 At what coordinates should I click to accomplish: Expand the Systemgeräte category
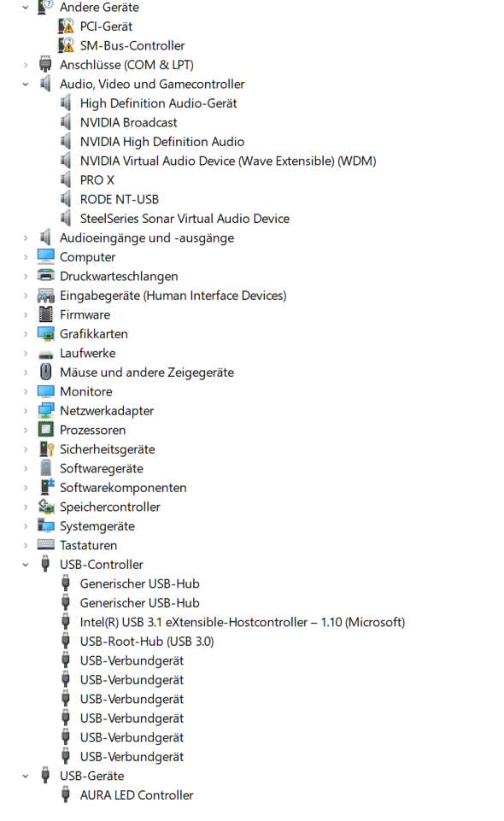coord(25,526)
